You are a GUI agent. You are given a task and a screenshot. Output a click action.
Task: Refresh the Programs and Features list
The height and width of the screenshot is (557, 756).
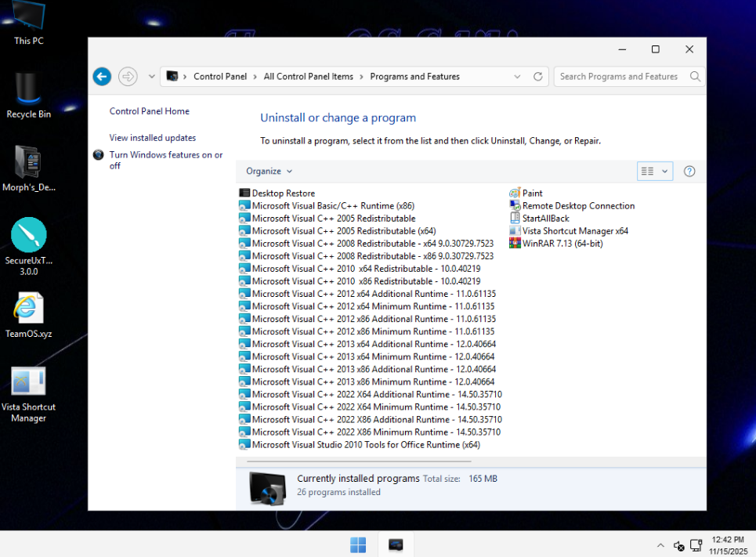coord(538,76)
